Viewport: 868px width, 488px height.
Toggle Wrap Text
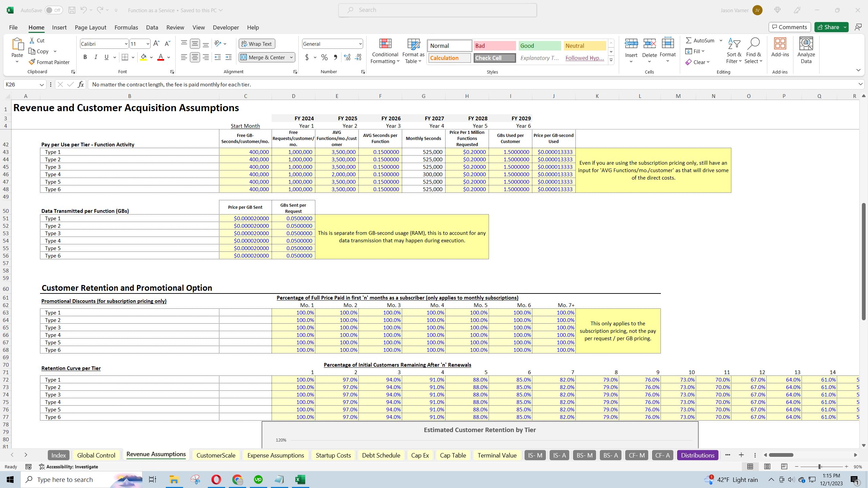tap(257, 44)
